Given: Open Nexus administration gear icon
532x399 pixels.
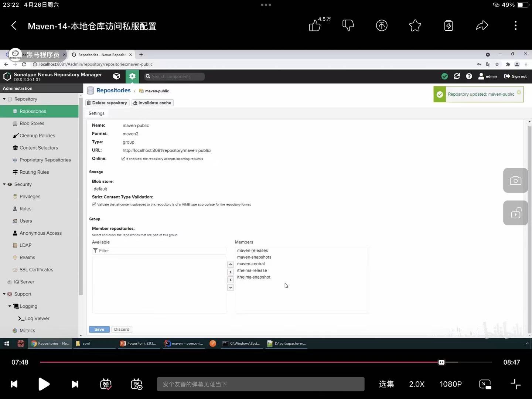Looking at the screenshot, I should [x=132, y=76].
